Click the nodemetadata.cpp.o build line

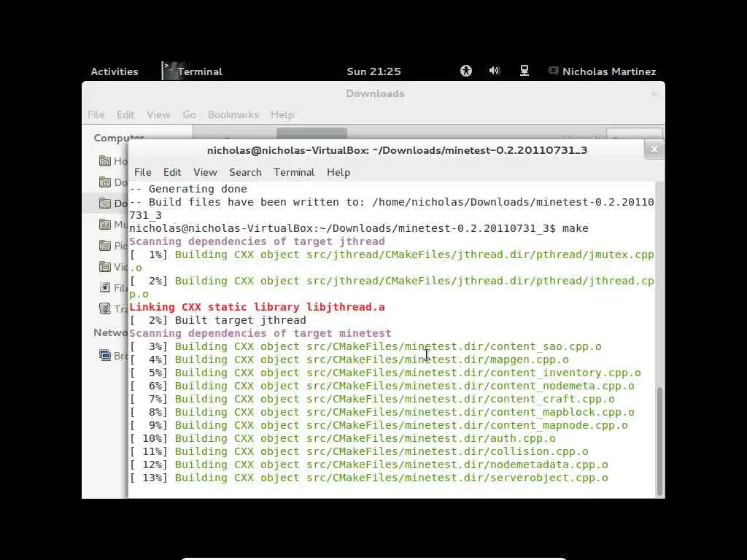click(368, 464)
